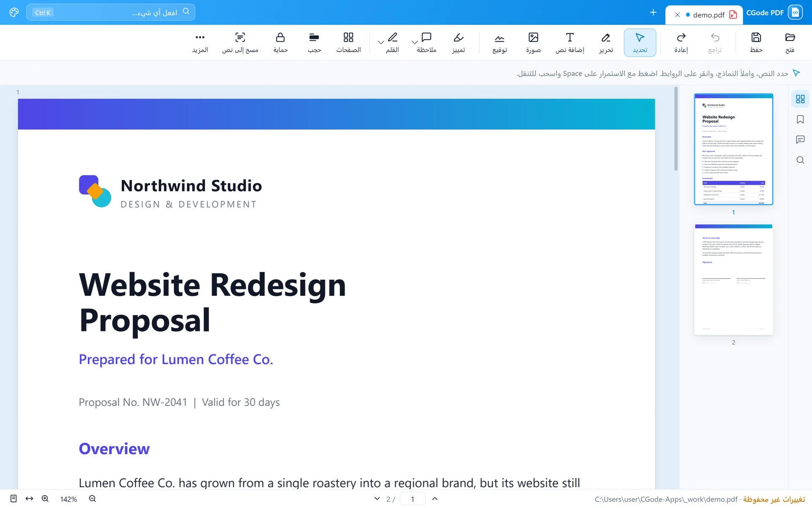The height and width of the screenshot is (508, 812).
Task: Go to previous page up chevron
Action: coord(435,499)
